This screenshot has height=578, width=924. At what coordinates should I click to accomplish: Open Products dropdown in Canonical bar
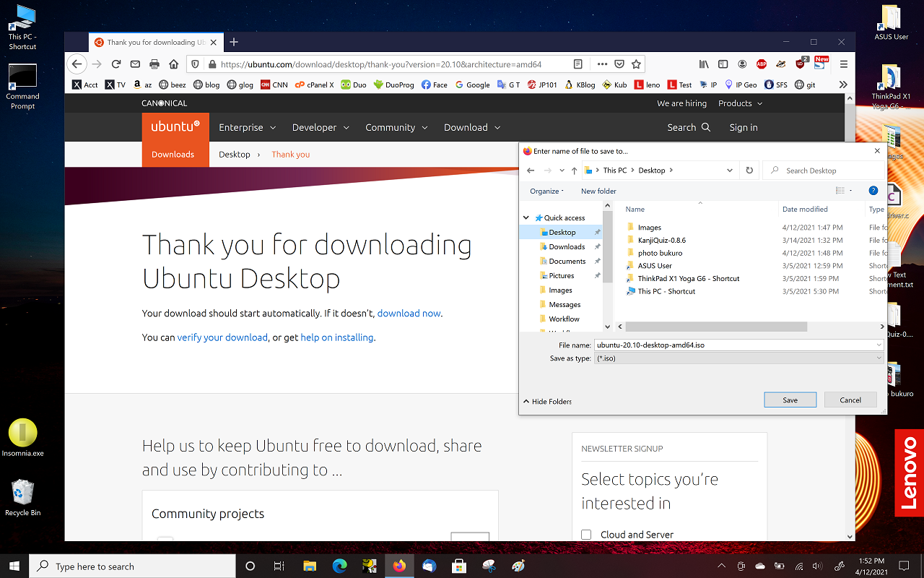tap(741, 103)
